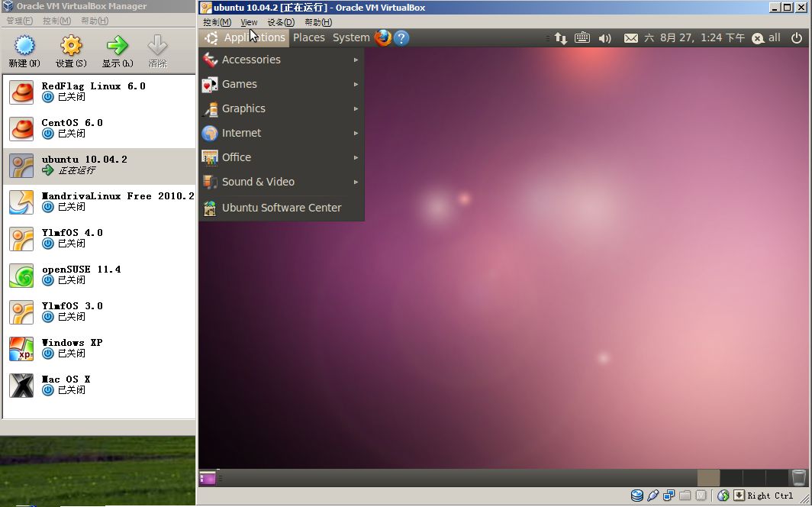Click the Windows XP logo icon
812x507 pixels.
coord(21,348)
